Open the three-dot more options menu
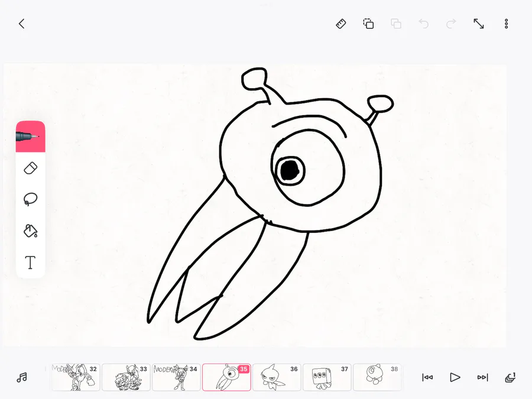The height and width of the screenshot is (399, 532). click(x=506, y=24)
